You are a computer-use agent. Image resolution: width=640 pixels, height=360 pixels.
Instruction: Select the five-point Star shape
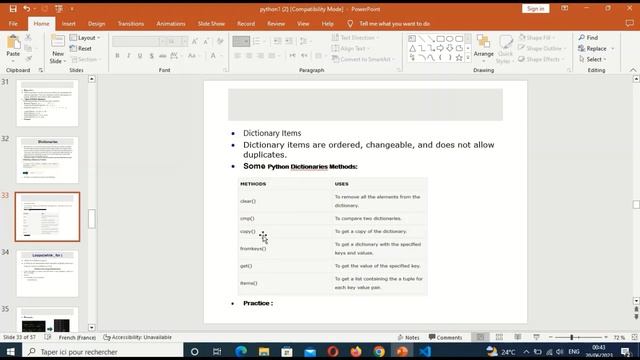point(459,58)
